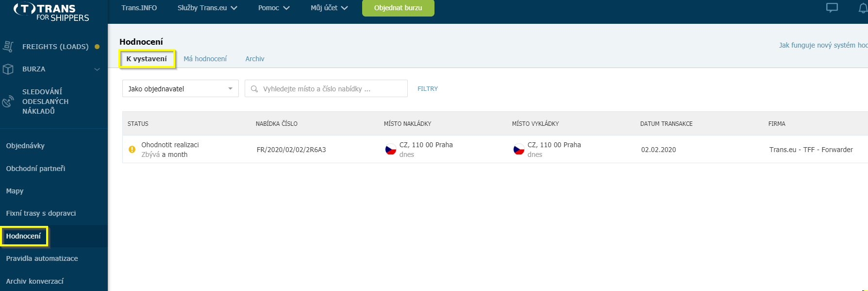868x291 pixels.
Task: Click Trans.eu - TFF - Forwarder company
Action: (811, 150)
